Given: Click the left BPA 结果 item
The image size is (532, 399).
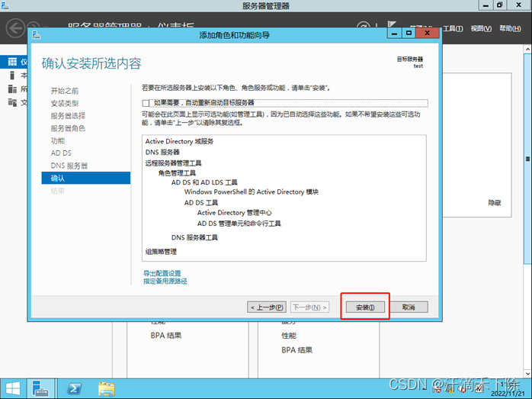Looking at the screenshot, I should 166,336.
